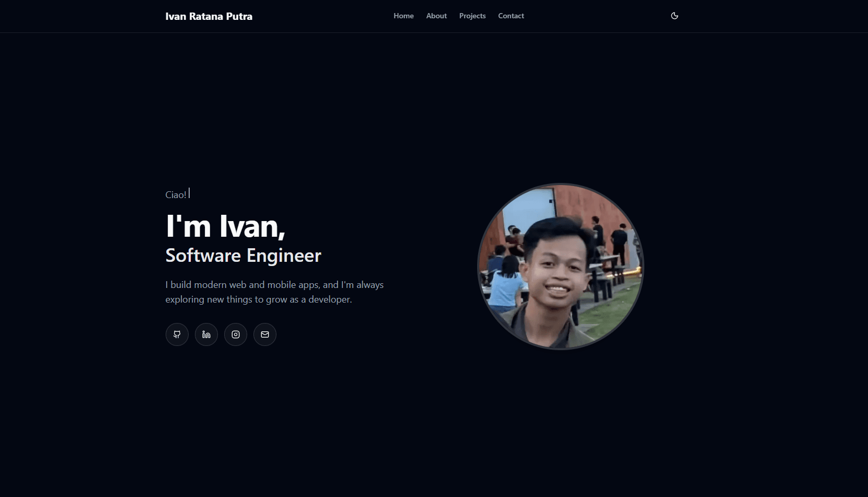Click the camera-shaped Instagram logo
868x497 pixels.
pos(235,334)
